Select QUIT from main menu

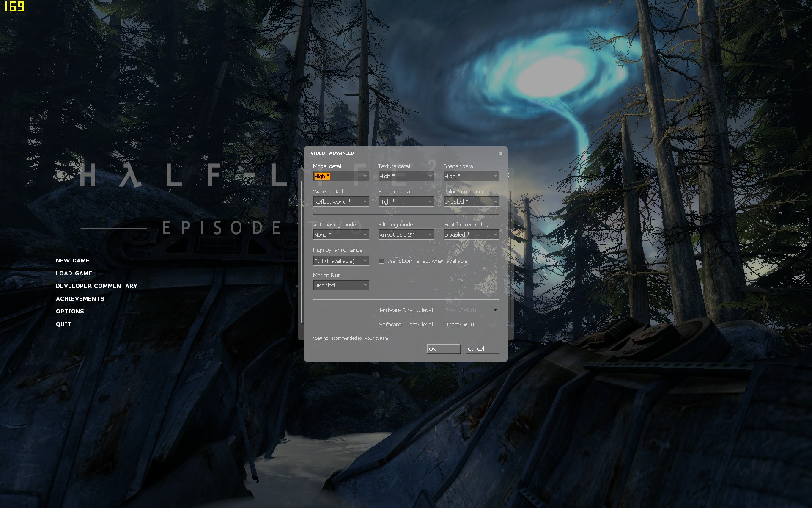[x=63, y=324]
